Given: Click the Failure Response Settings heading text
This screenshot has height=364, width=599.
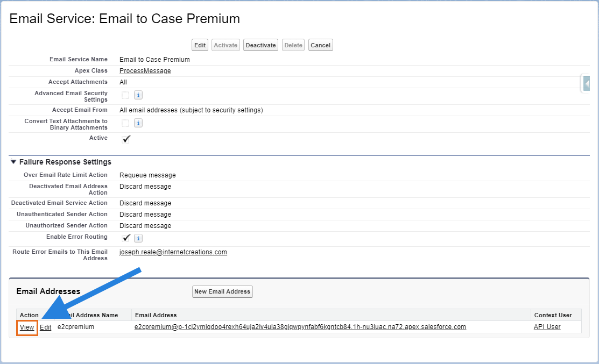Looking at the screenshot, I should click(65, 162).
